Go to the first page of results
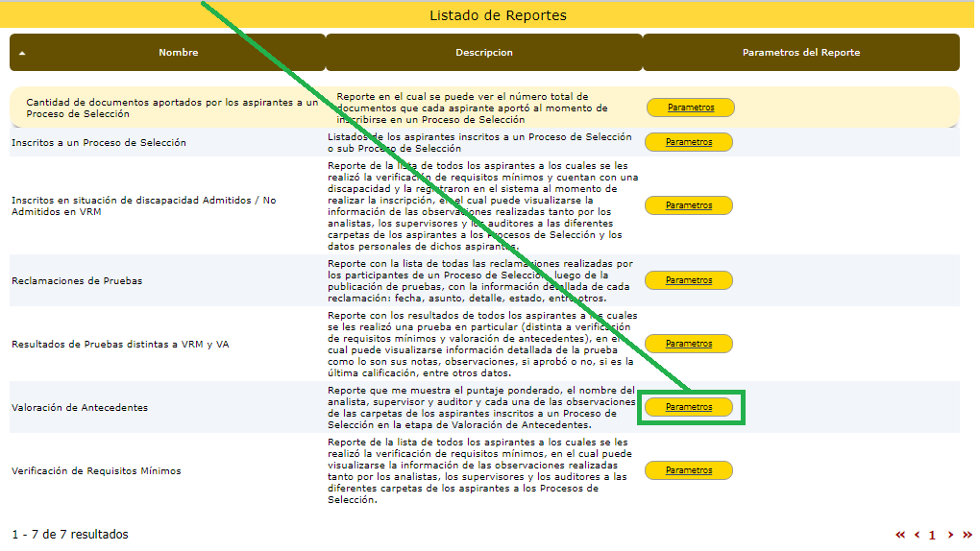Image resolution: width=980 pixels, height=551 pixels. (900, 535)
